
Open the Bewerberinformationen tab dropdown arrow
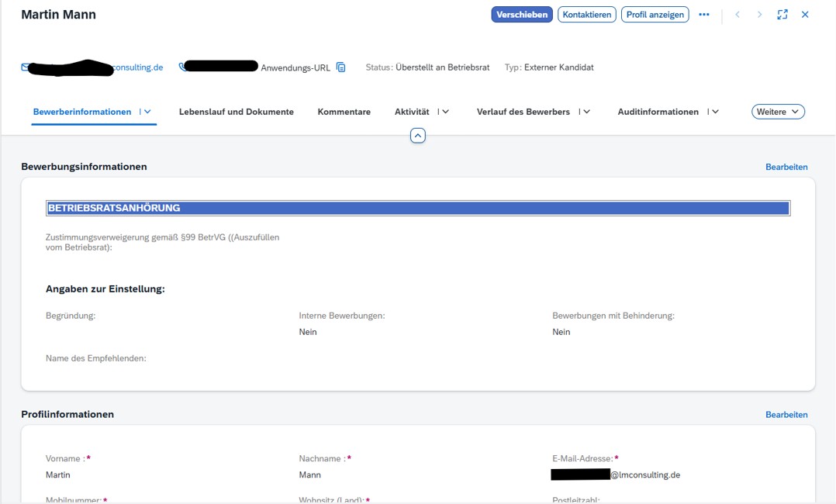[x=147, y=112]
